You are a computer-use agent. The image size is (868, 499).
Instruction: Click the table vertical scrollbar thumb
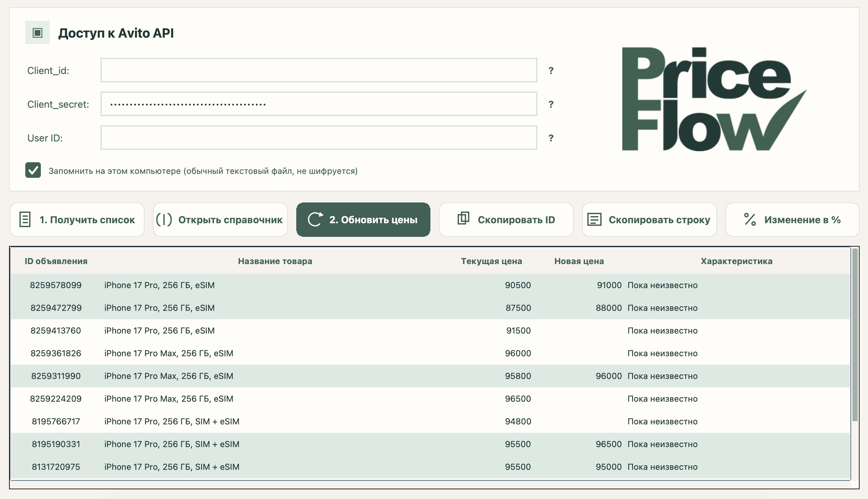[x=855, y=335]
